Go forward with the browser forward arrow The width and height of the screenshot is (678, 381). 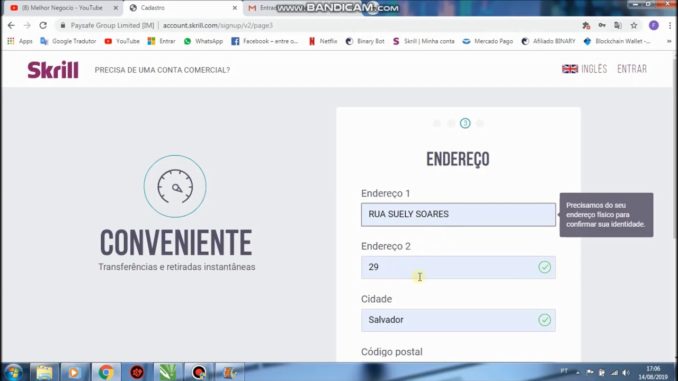coord(27,26)
